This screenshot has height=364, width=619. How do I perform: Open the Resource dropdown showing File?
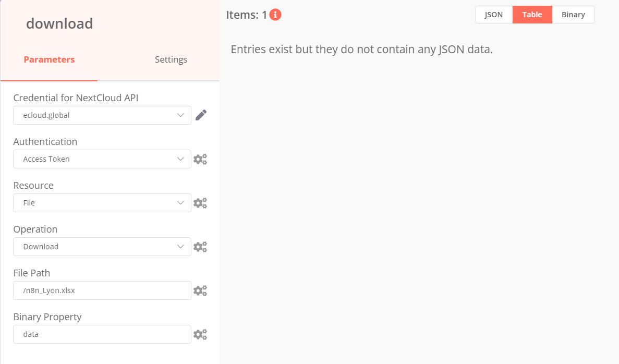tap(102, 203)
